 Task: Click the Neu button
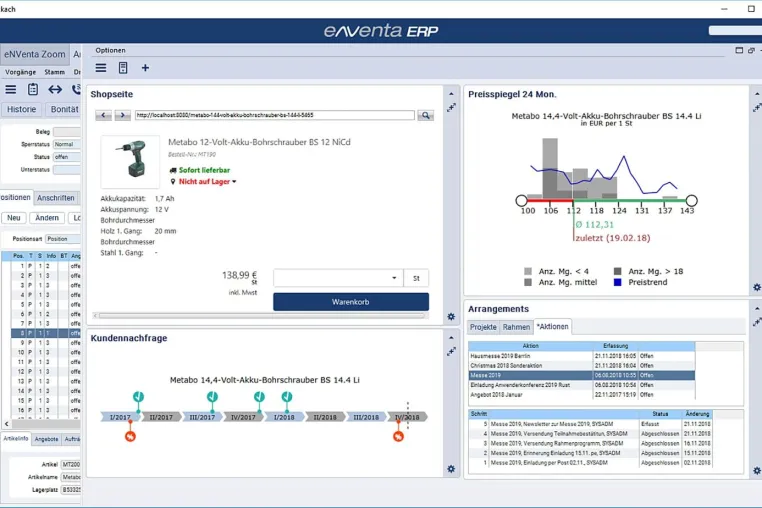click(14, 218)
